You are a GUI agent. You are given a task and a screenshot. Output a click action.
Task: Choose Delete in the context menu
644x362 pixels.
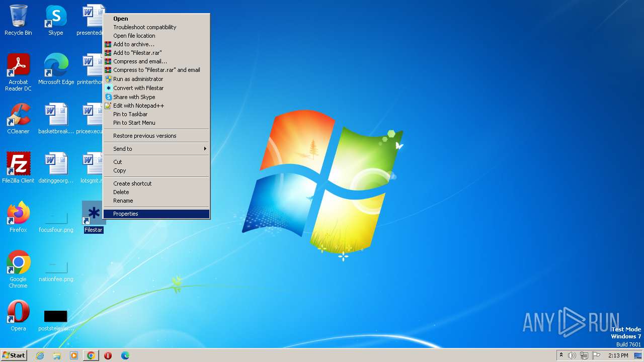coord(156,192)
